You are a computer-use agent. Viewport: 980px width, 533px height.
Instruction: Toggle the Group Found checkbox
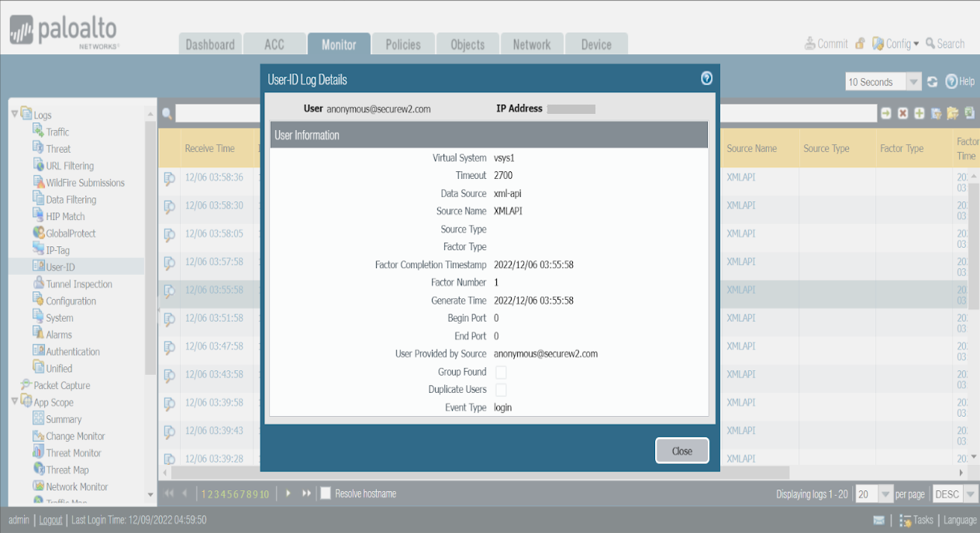(x=501, y=373)
